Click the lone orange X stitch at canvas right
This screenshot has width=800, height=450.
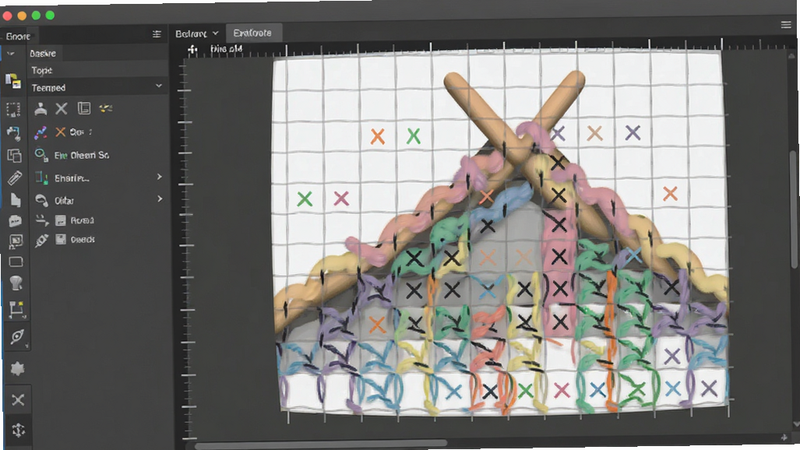(x=670, y=193)
